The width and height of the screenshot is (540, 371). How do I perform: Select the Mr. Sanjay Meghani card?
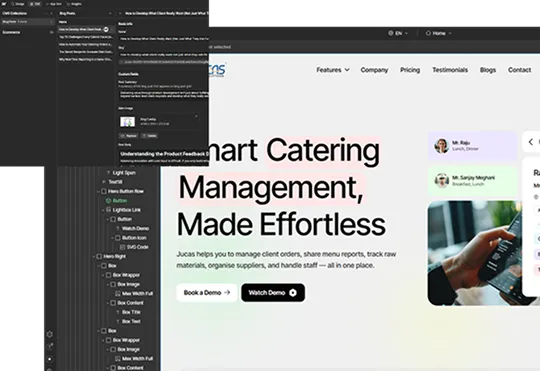[472, 181]
